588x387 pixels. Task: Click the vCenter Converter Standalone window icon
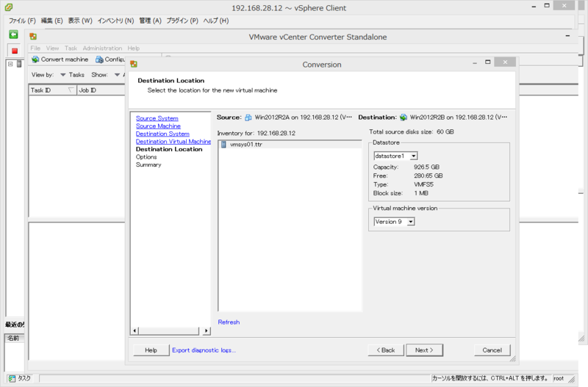coord(33,36)
